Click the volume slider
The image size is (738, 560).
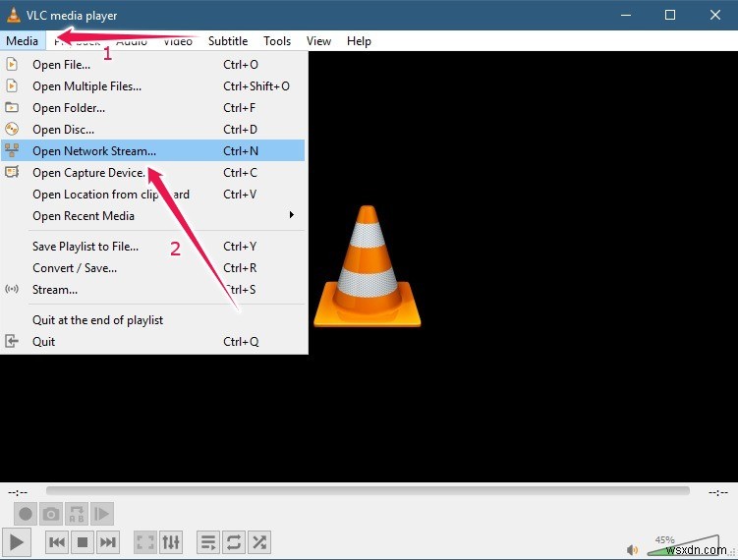(x=683, y=546)
